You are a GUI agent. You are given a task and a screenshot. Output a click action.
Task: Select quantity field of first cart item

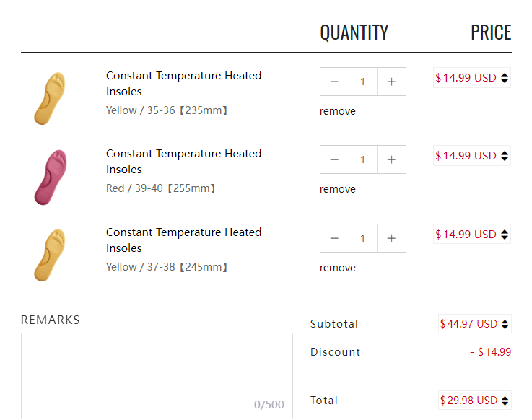[x=362, y=82]
